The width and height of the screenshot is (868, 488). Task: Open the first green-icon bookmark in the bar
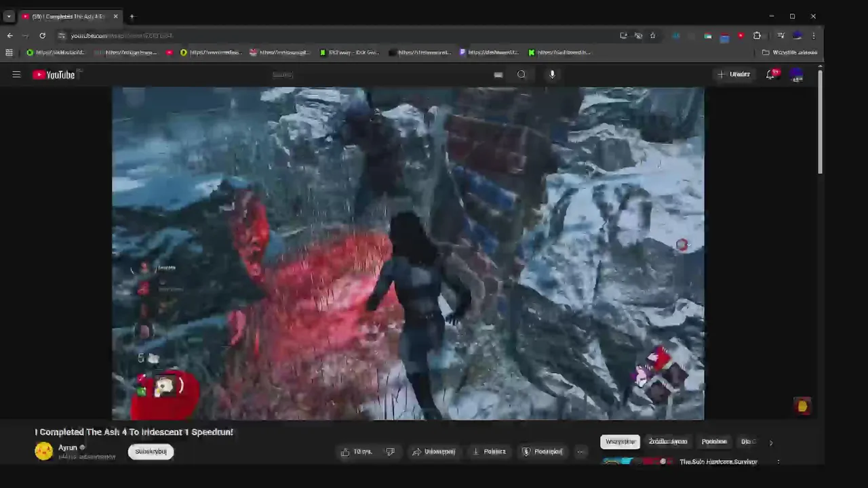click(x=56, y=52)
